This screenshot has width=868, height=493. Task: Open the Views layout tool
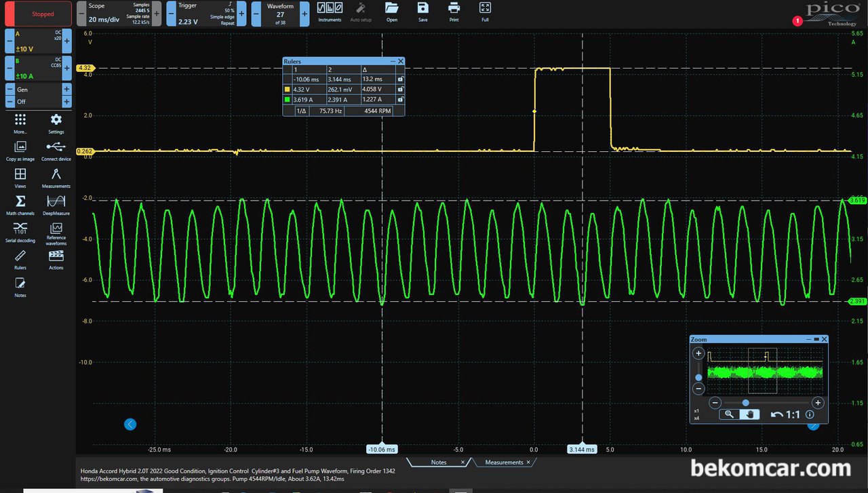(x=20, y=177)
